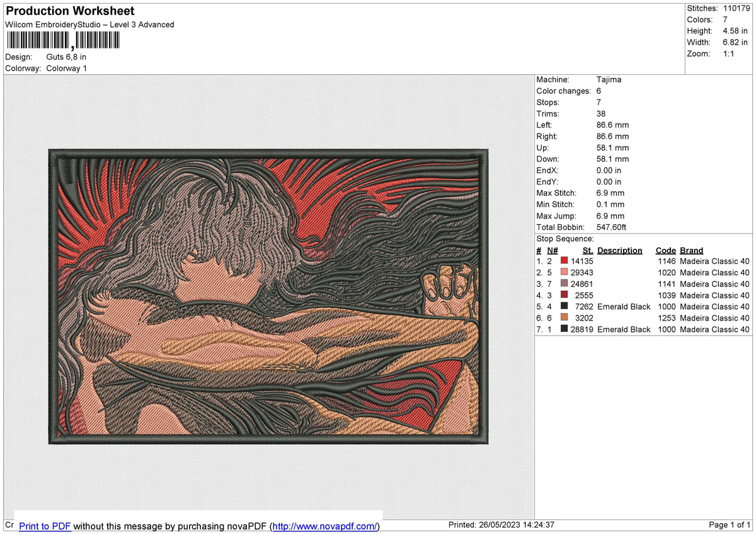Screen dimensions: 756x534
Task: Select the Max Jump value 6.9 mm
Action: point(610,215)
